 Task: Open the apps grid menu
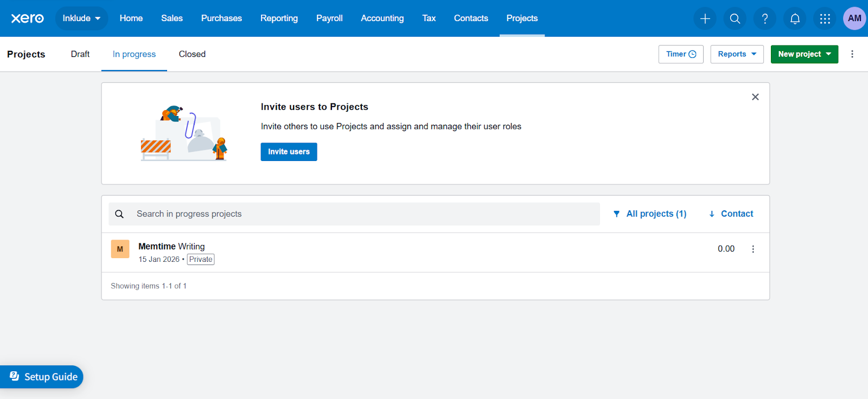point(825,18)
